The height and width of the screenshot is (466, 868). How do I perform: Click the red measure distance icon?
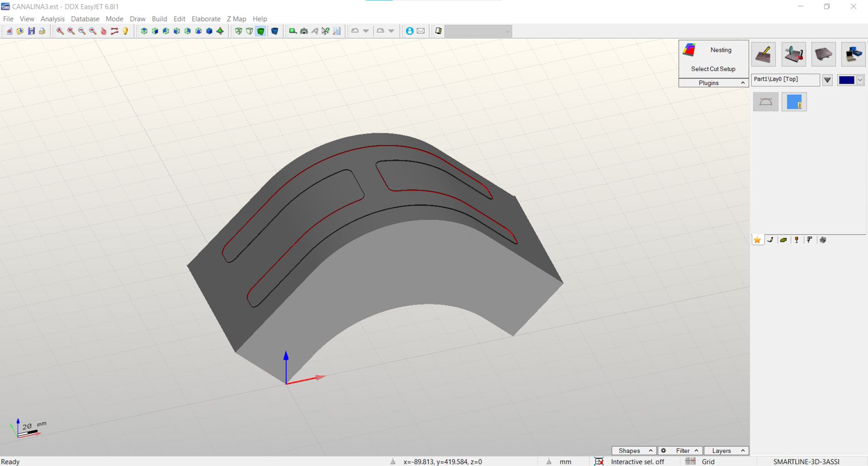click(x=115, y=31)
